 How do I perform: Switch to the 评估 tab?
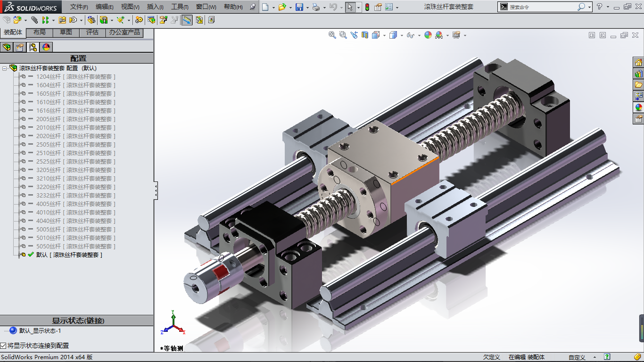(92, 33)
